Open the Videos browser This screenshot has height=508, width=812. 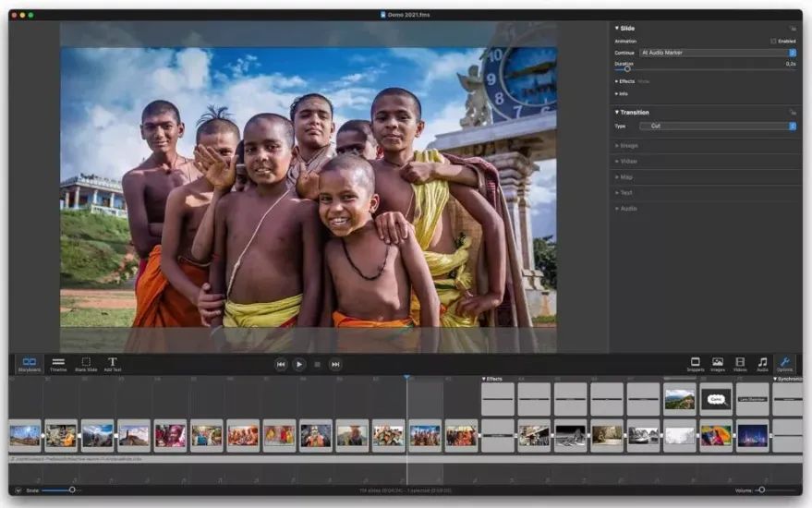tap(740, 364)
